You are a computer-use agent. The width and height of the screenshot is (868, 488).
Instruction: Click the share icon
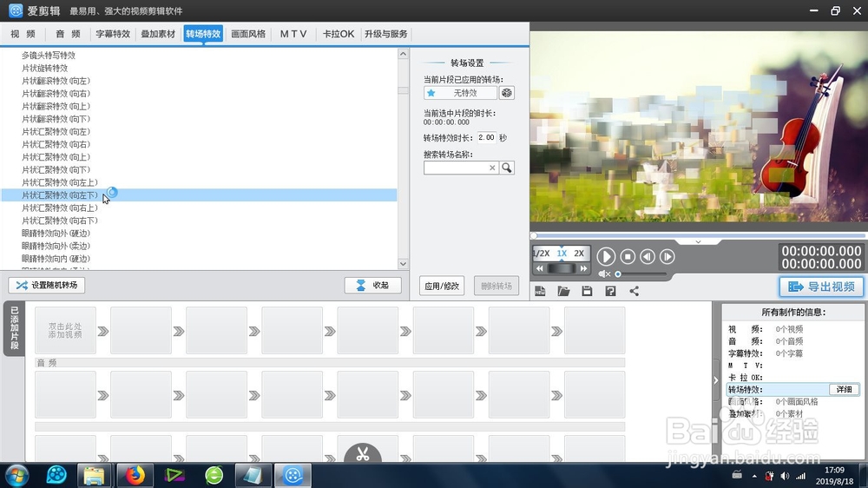635,292
